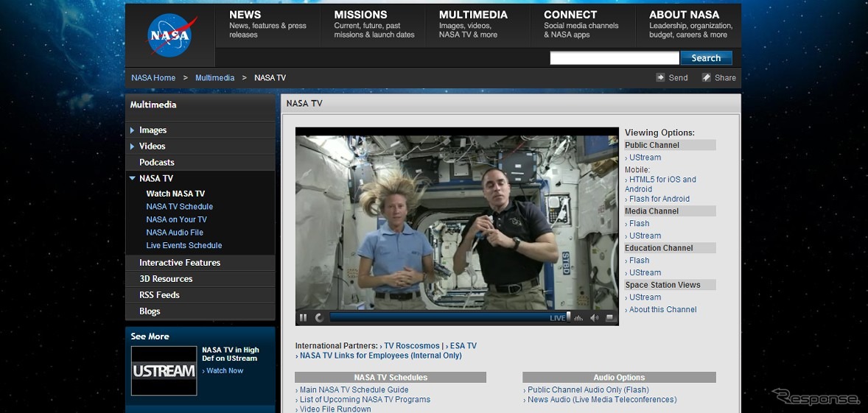
Task: Open Education Channel UStream link
Action: click(x=643, y=272)
